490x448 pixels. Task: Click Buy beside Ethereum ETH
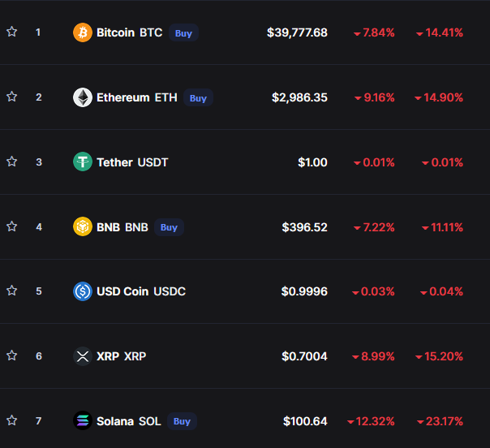coord(198,98)
